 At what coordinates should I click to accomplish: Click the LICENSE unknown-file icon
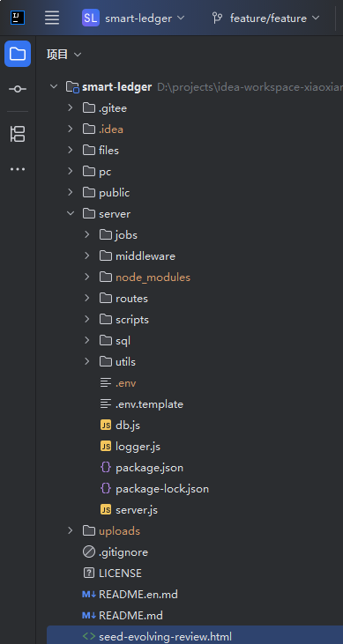(89, 574)
